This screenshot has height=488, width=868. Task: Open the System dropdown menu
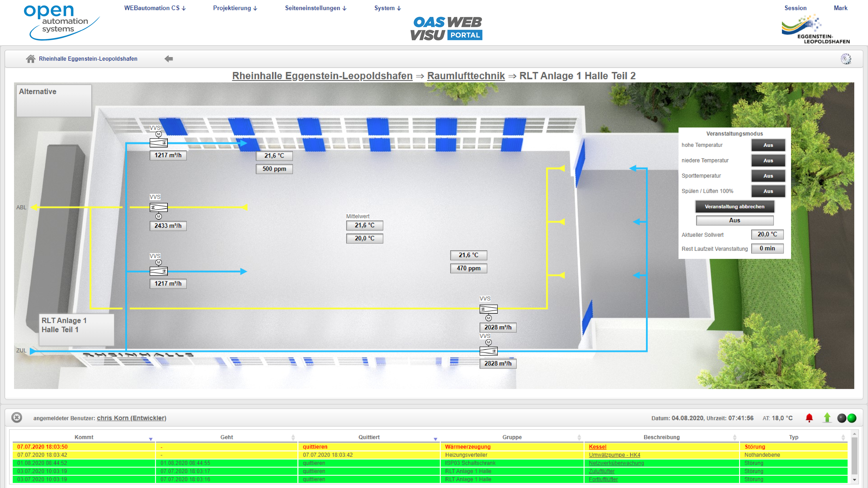(x=387, y=8)
